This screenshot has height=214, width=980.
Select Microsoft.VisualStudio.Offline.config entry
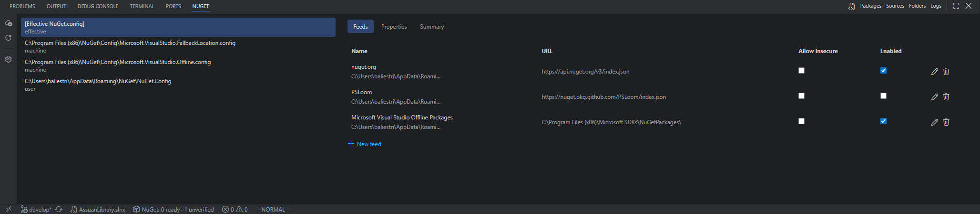click(178, 65)
